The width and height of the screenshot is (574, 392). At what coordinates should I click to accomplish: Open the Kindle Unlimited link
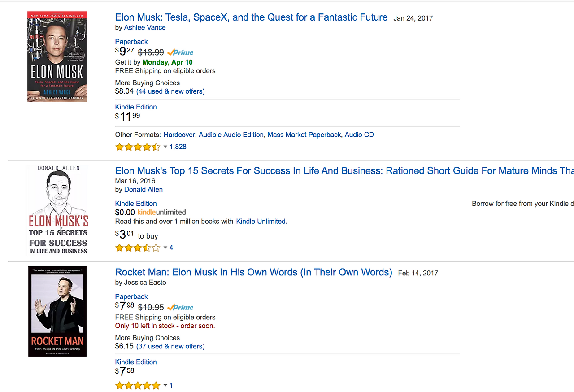(261, 222)
